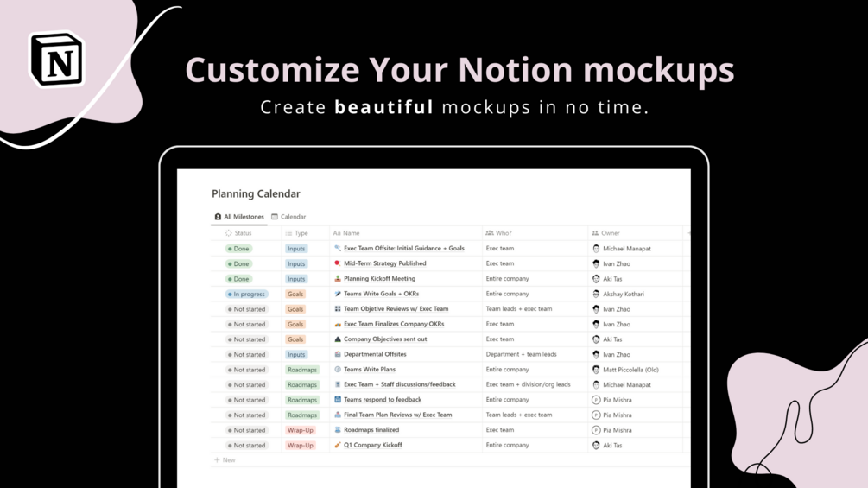Open Teams Write Goals + OKRs page
Image resolution: width=868 pixels, height=488 pixels.
(382, 294)
